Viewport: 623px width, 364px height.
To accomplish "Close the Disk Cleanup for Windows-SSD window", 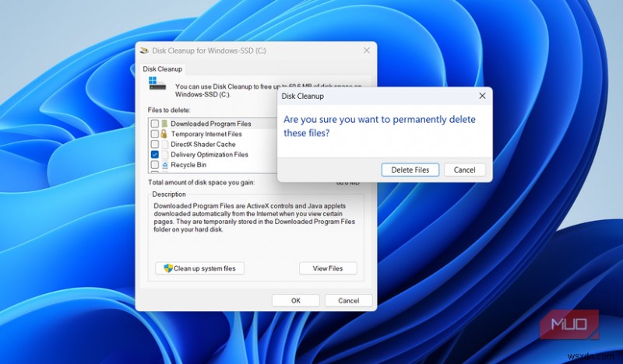I will tap(367, 51).
